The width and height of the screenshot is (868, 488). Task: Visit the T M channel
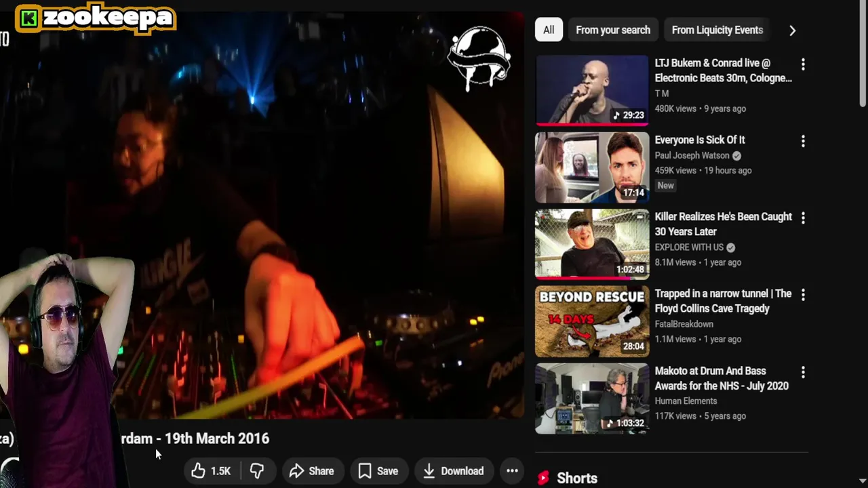(662, 94)
